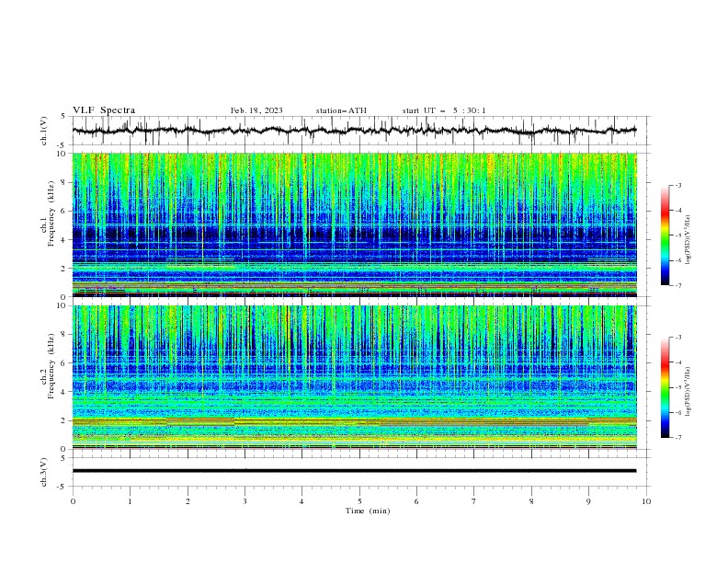Screen dimensions: 728x563
Task: Click the ch.1 Frequency (kHz) axis label
Action: 48,213
